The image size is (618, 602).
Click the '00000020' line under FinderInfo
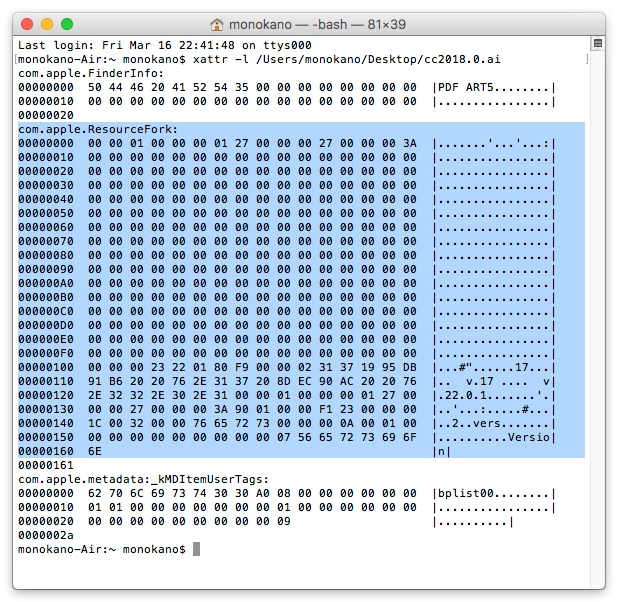[x=46, y=116]
